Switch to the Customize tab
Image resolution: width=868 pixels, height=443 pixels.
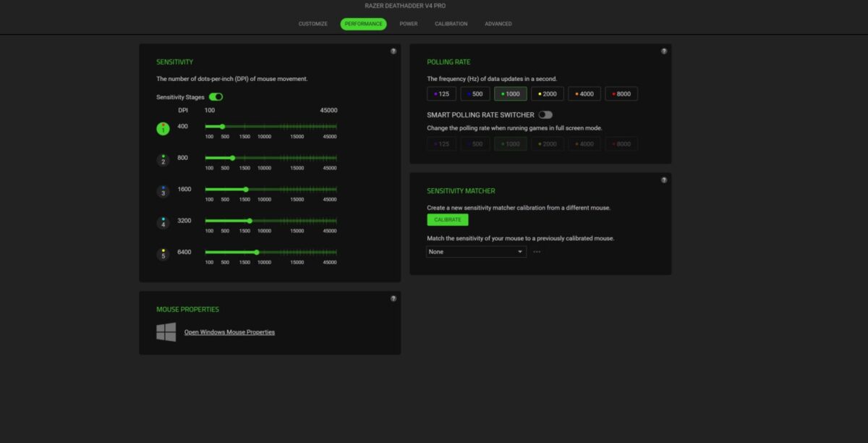coord(313,24)
